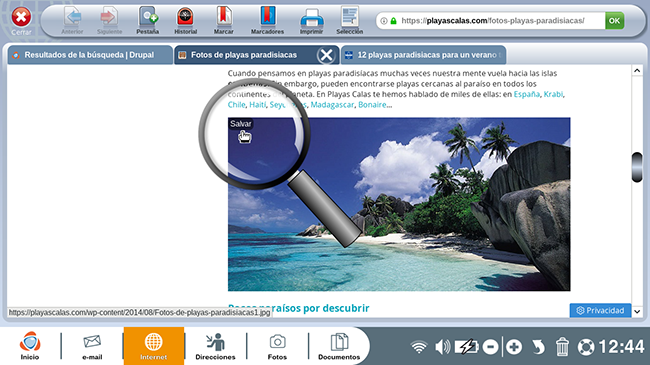Click the Salvar button on the beach photo
Screen dimensions: 650x365
[x=240, y=124]
